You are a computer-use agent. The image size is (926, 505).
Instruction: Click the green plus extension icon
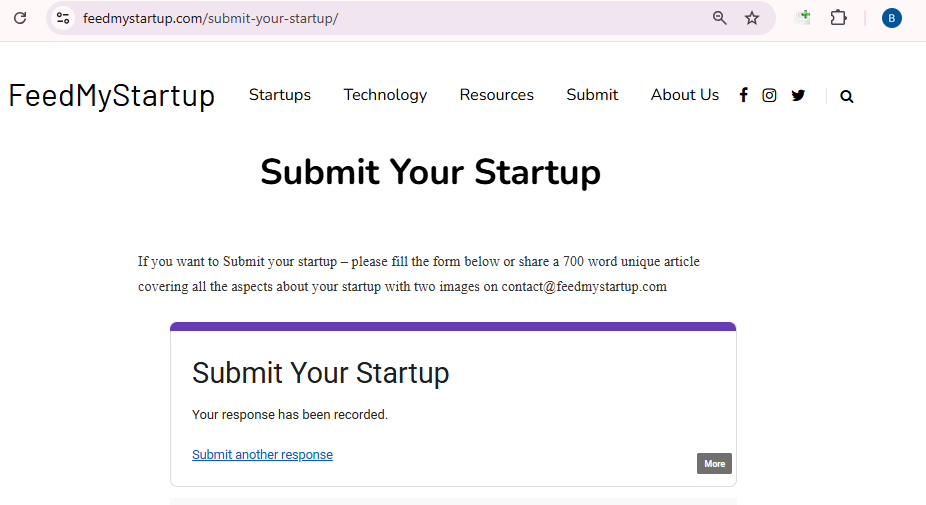802,17
